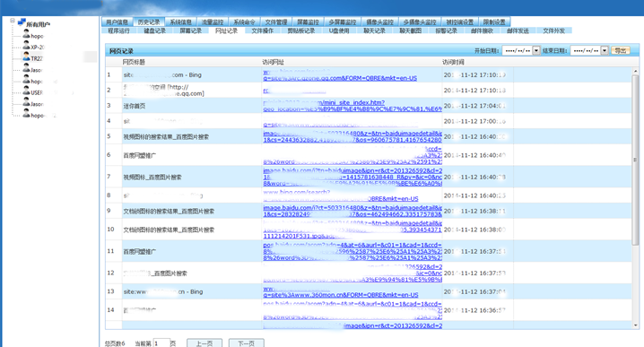Open the image.baidu.com link in row 9
This screenshot has width=644, height=347.
point(352,211)
